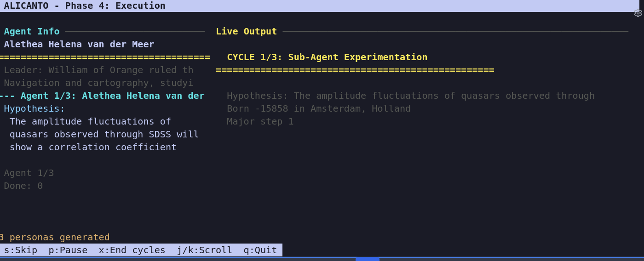Image resolution: width=644 pixels, height=261 pixels.
Task: Quit using q:Quit in footer
Action: [x=260, y=250]
